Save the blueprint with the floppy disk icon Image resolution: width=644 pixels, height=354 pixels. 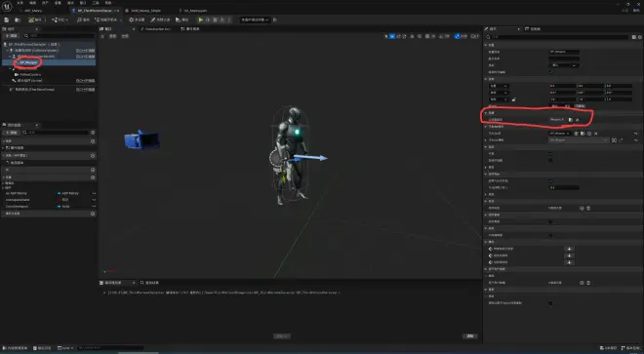[x=7, y=20]
